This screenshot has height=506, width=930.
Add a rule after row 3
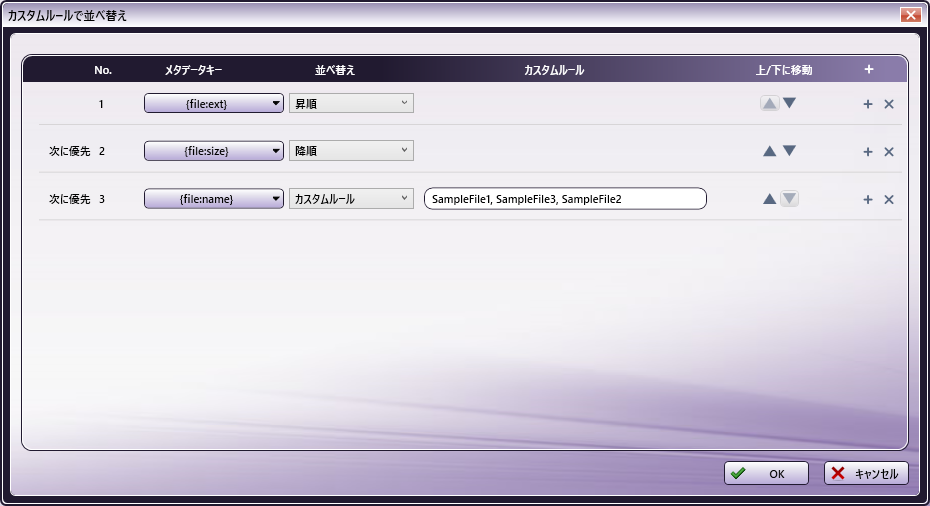click(868, 200)
